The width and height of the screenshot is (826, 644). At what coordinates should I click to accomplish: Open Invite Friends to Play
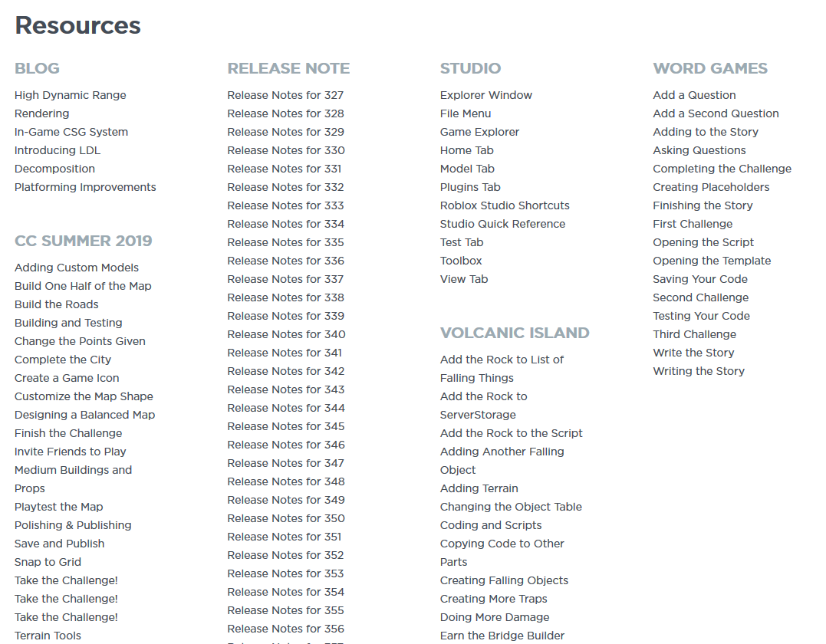71,452
